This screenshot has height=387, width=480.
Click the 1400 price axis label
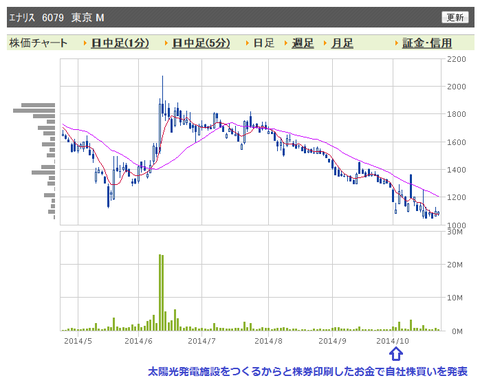pos(456,170)
